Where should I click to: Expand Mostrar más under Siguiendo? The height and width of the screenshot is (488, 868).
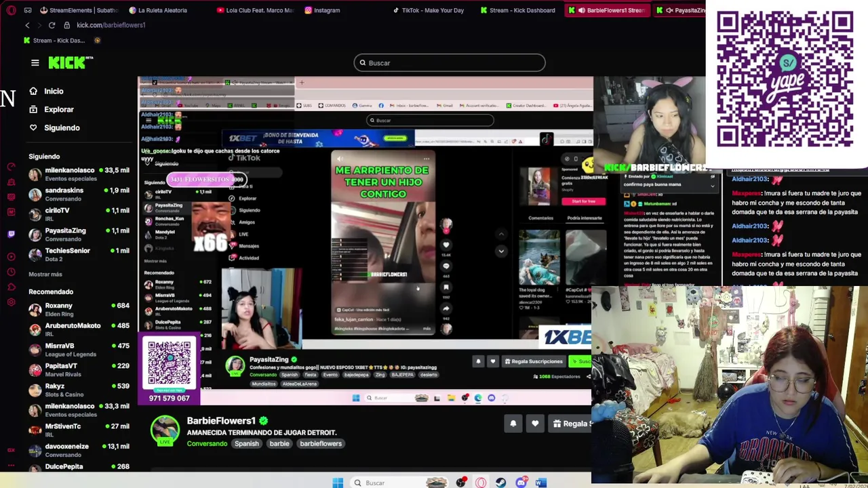coord(45,274)
